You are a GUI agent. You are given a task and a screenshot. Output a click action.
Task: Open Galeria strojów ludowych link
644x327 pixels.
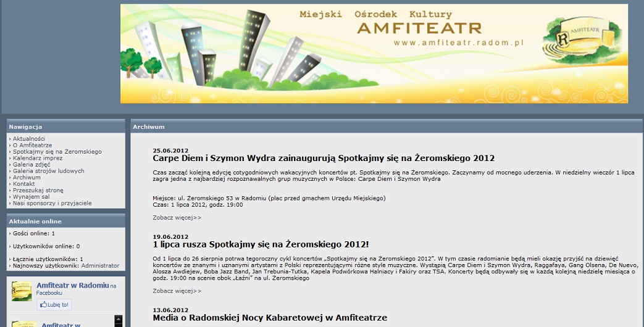(x=49, y=171)
